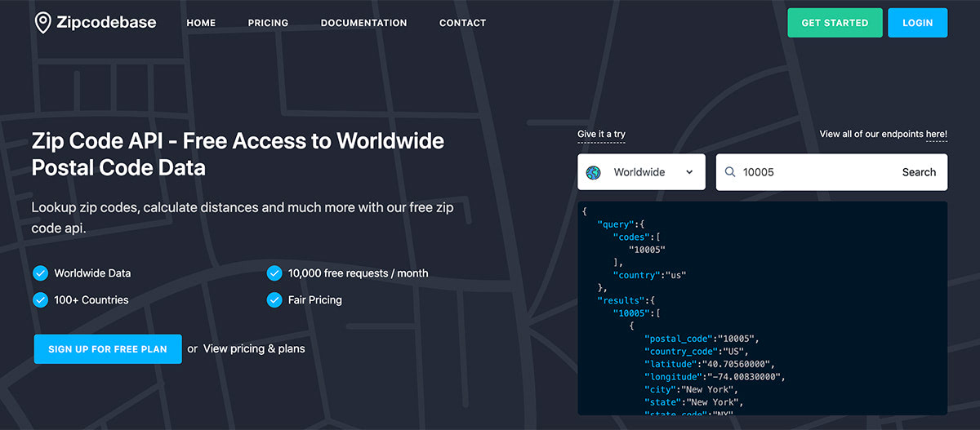Screen dimensions: 980x430
Task: Click the magnifying glass search icon
Action: 728,172
